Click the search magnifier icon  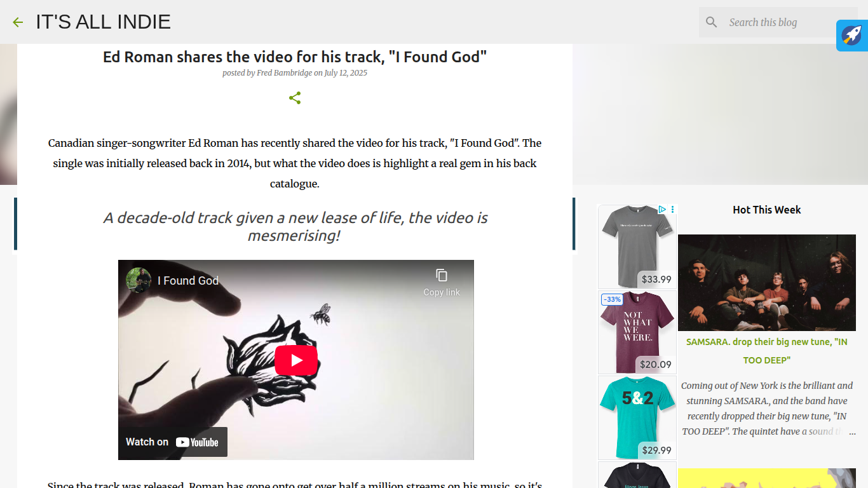tap(712, 22)
